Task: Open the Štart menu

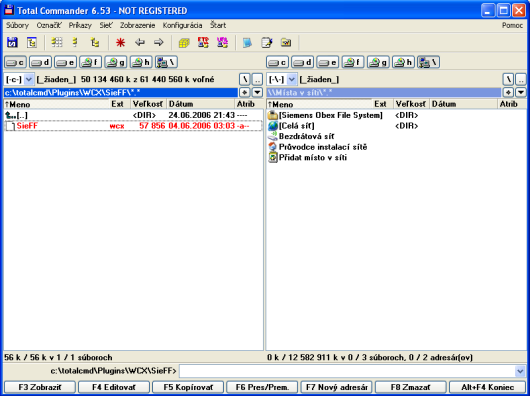Action: click(x=218, y=26)
